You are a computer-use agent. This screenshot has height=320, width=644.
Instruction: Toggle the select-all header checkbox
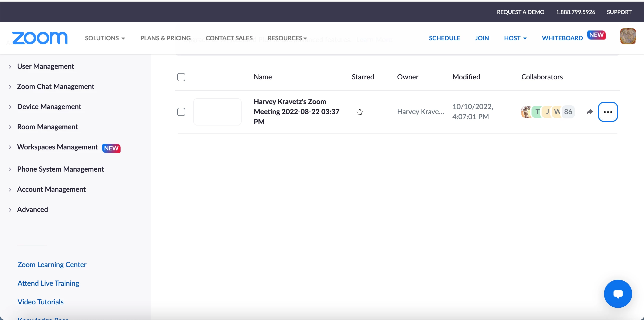(x=181, y=77)
